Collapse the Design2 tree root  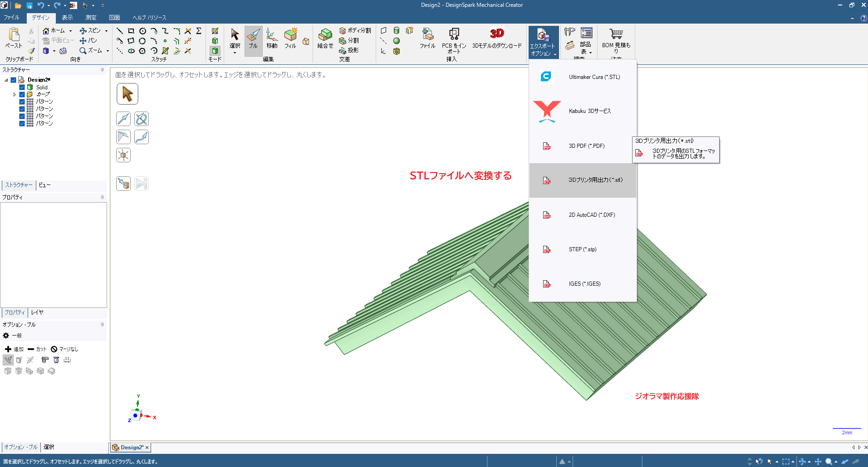[6, 80]
